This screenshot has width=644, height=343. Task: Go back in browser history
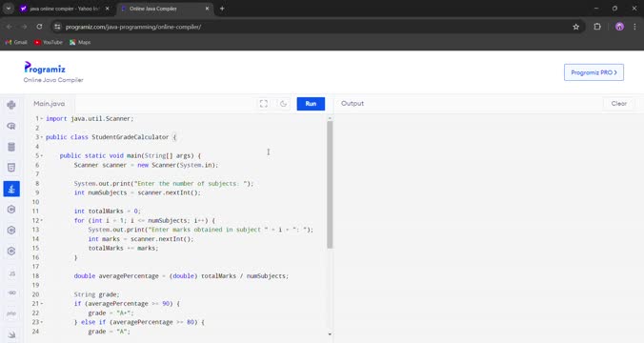(9, 27)
